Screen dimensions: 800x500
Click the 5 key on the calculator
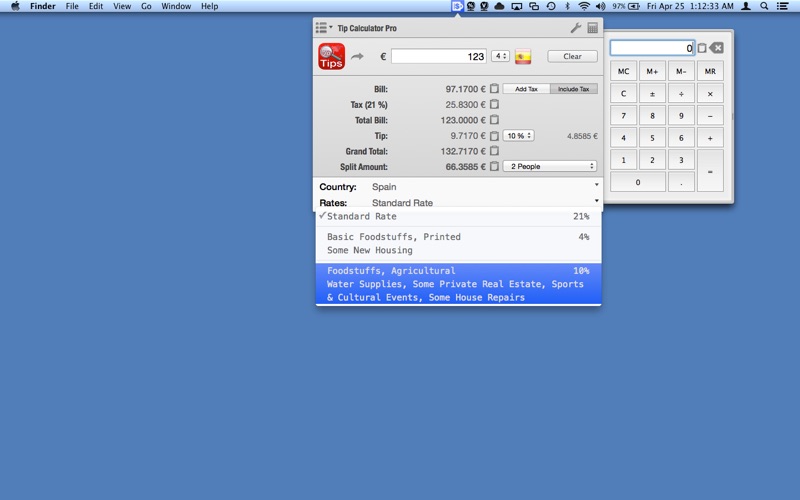652,138
